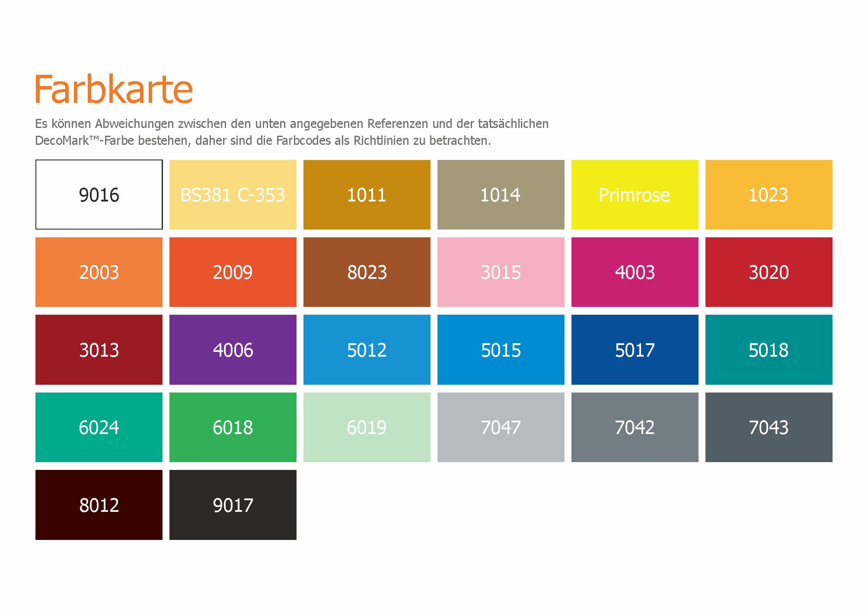The image size is (868, 613).
Task: Choose the 1014 beige swatch
Action: click(501, 195)
